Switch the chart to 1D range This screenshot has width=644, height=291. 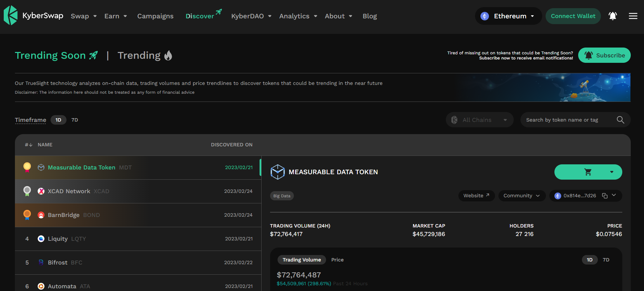click(x=590, y=260)
